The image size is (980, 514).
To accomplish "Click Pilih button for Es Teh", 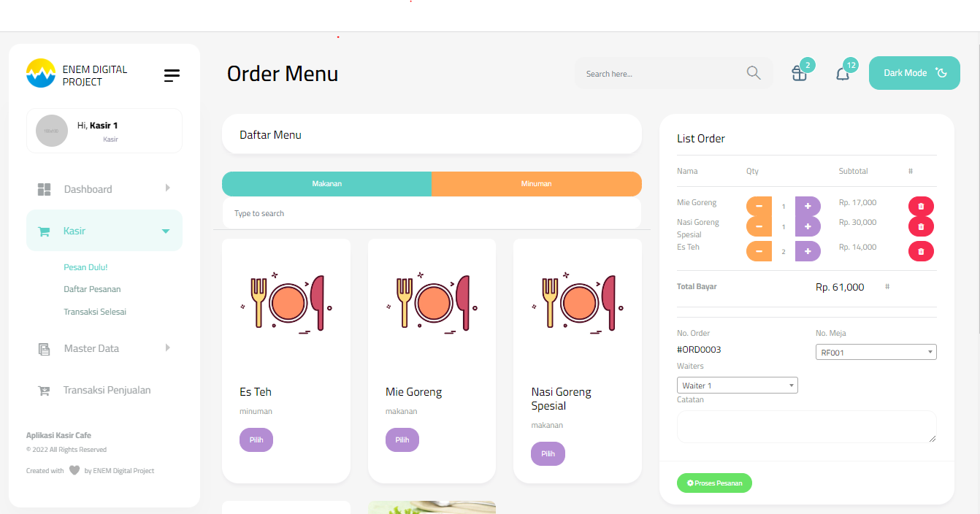I will (x=256, y=440).
